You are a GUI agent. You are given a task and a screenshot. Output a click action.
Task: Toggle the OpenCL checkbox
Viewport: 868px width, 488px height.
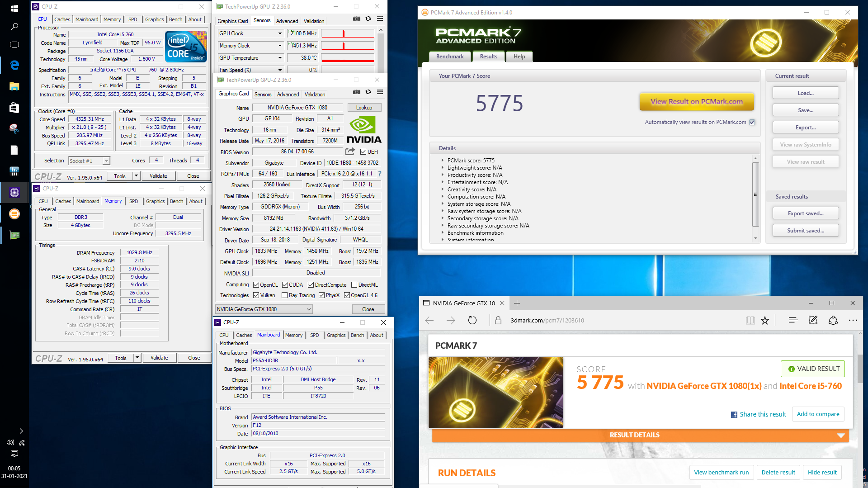[x=256, y=285]
